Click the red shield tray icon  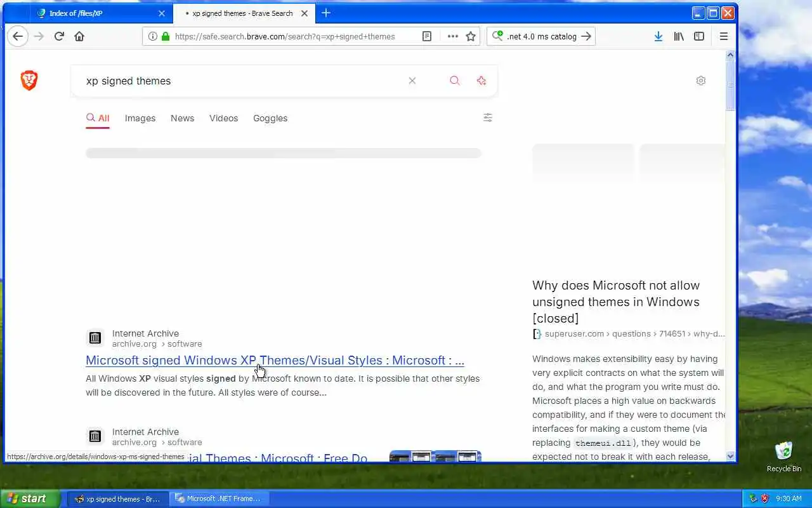[764, 498]
